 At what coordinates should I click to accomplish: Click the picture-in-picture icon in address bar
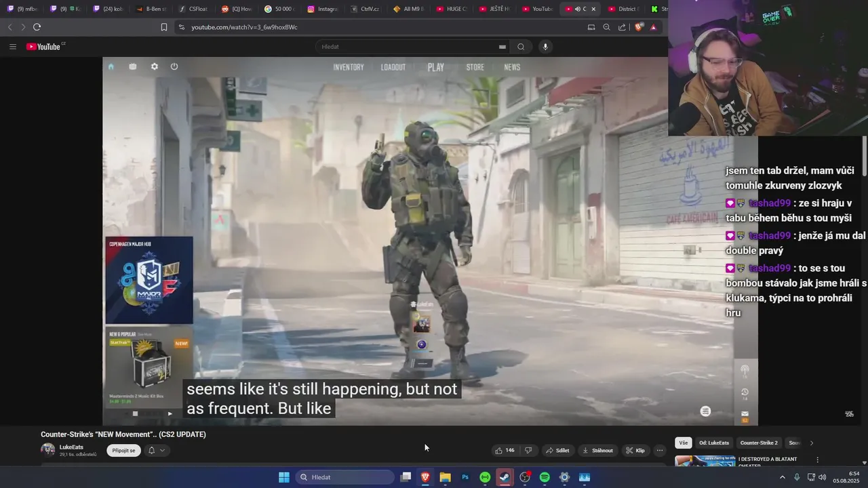(x=591, y=27)
